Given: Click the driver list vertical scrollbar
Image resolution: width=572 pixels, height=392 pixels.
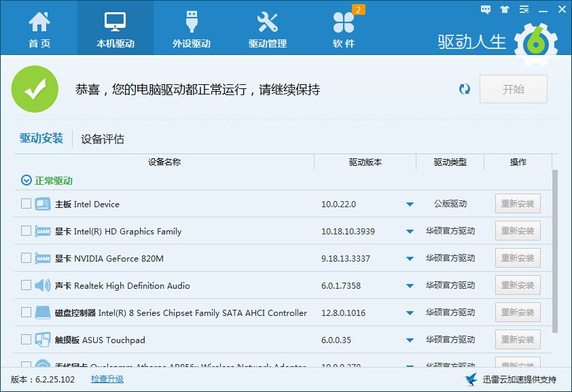Looking at the screenshot, I should pyautogui.click(x=555, y=251).
